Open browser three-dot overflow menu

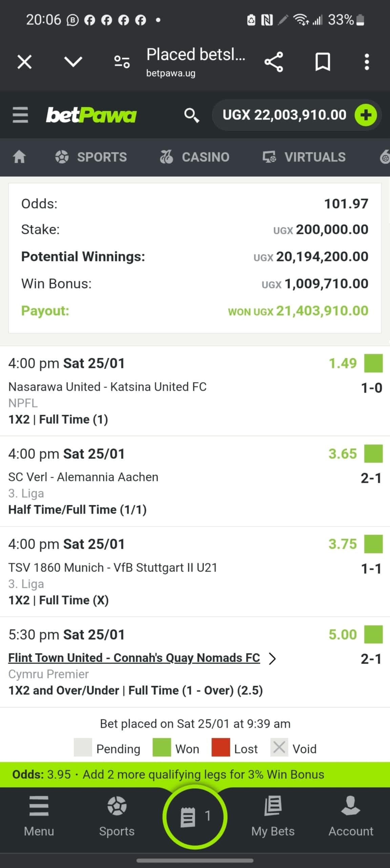[x=367, y=62]
